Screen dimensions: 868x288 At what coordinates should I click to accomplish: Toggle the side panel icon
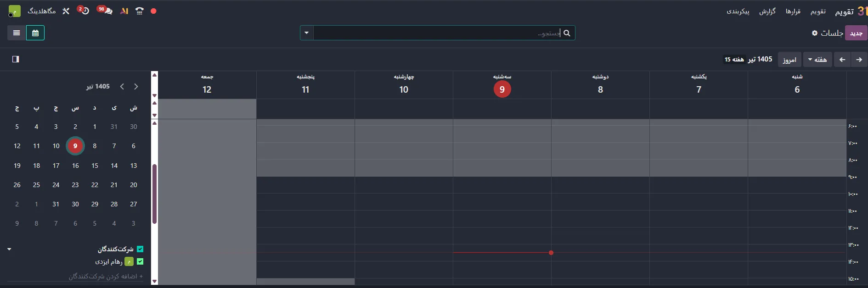(x=16, y=59)
